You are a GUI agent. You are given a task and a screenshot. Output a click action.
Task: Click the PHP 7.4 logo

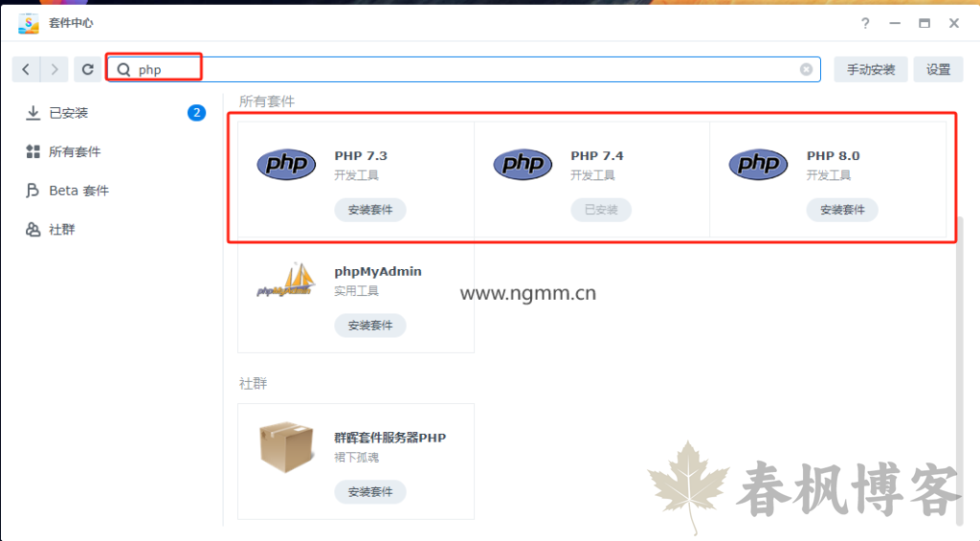(x=523, y=165)
